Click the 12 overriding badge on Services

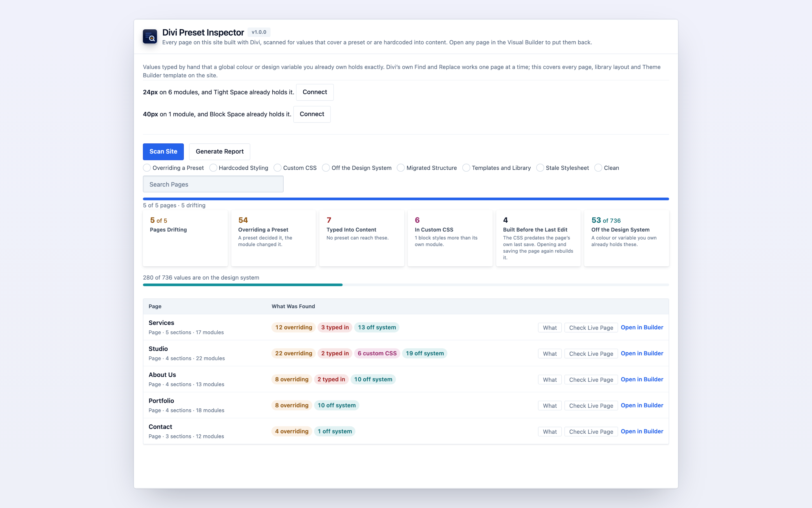click(294, 327)
